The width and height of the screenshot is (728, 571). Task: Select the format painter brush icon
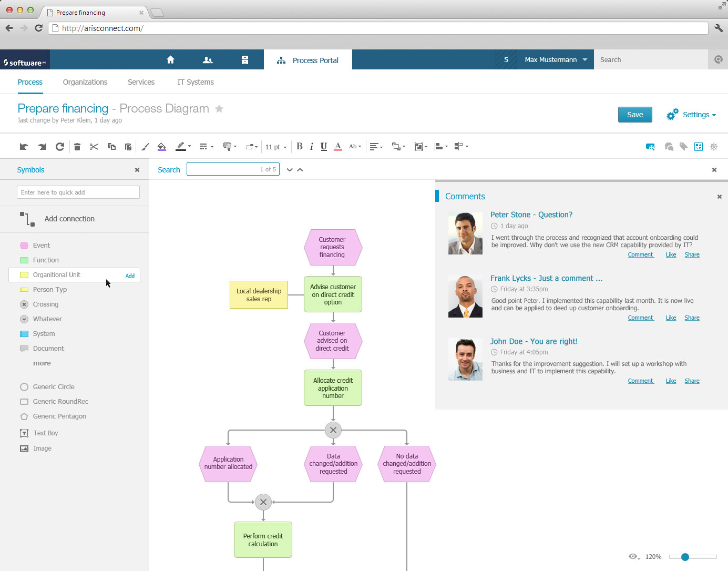(x=145, y=147)
